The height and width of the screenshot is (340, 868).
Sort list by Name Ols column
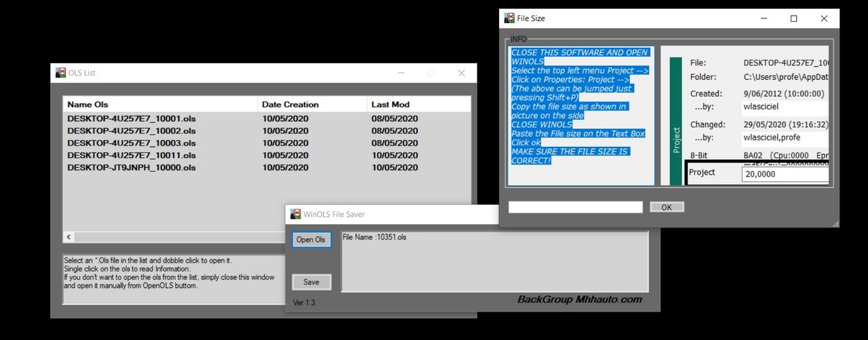pos(160,104)
